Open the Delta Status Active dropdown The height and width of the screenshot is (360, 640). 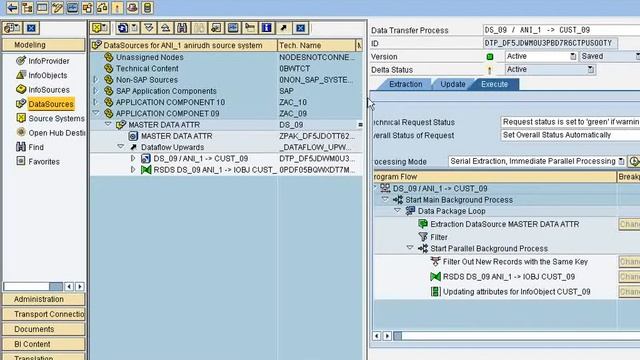(591, 69)
